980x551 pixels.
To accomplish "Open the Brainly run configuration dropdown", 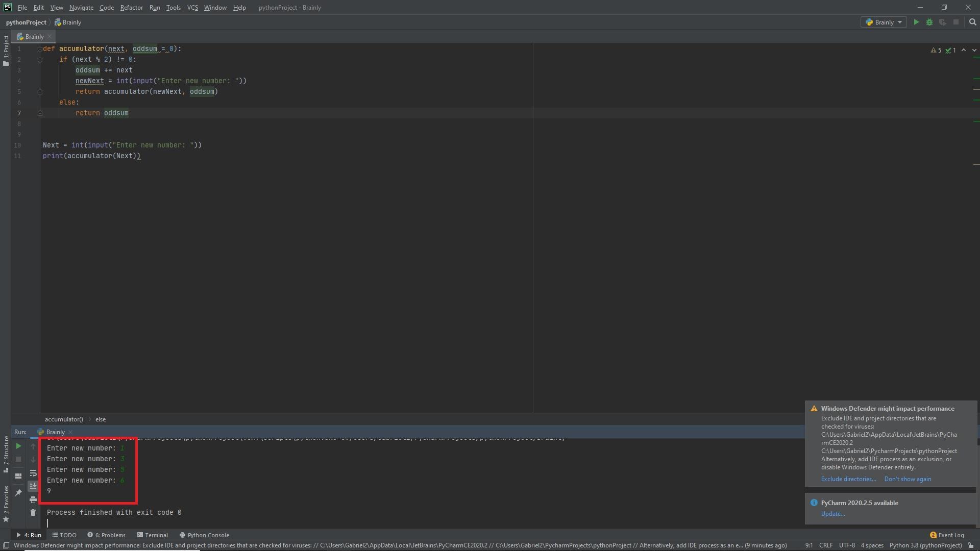I will click(884, 22).
